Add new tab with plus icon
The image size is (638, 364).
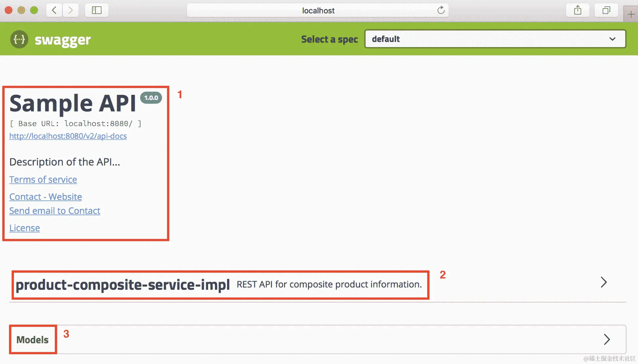coord(631,14)
